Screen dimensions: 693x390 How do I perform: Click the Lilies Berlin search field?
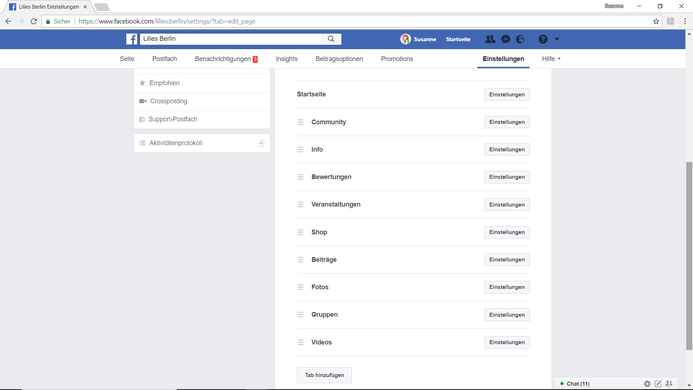[233, 39]
